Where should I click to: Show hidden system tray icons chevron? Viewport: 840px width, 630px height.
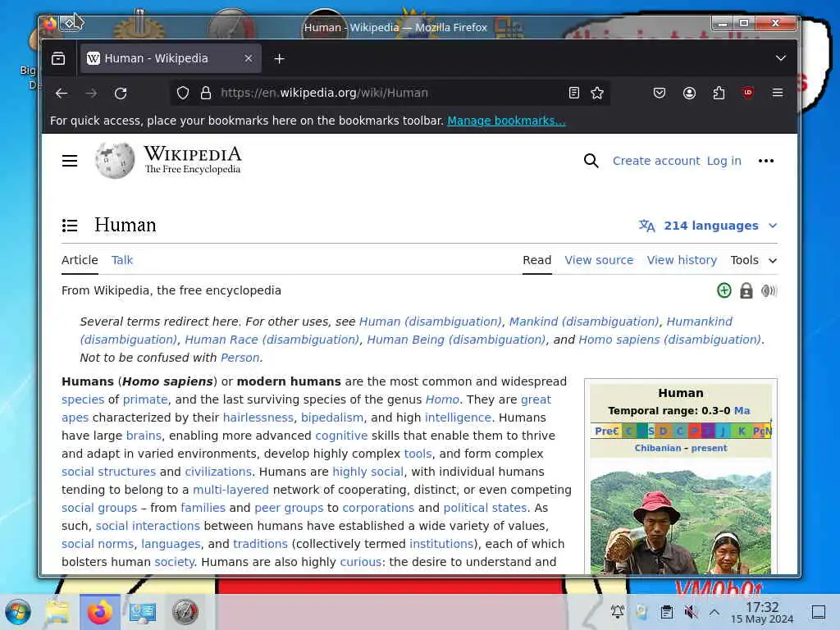pyautogui.click(x=714, y=612)
